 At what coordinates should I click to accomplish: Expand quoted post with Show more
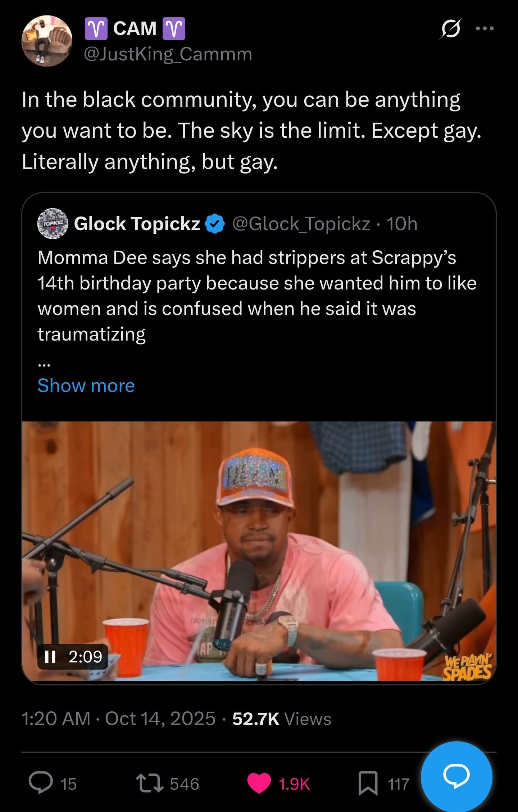point(86,386)
